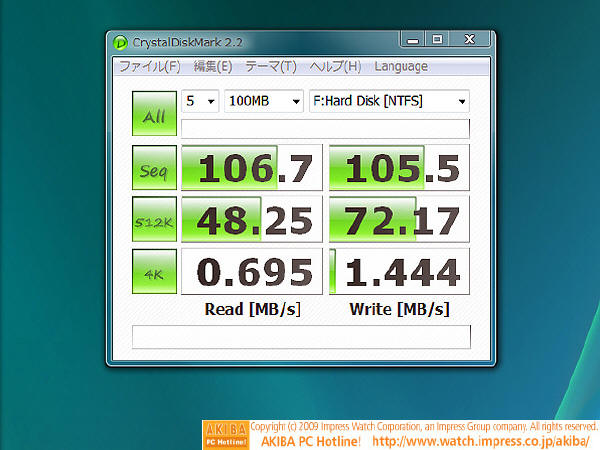
Task: Select the Seq write result 105.5
Action: 399,167
